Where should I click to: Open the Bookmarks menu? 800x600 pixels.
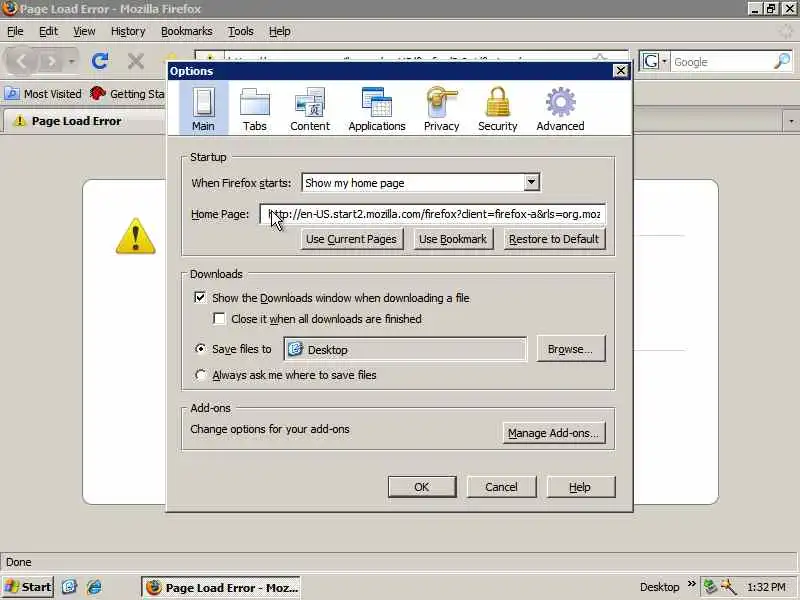[x=187, y=31]
